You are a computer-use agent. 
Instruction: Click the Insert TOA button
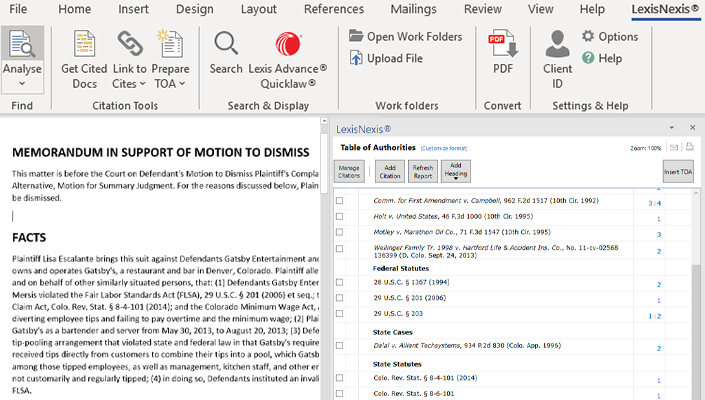point(678,171)
